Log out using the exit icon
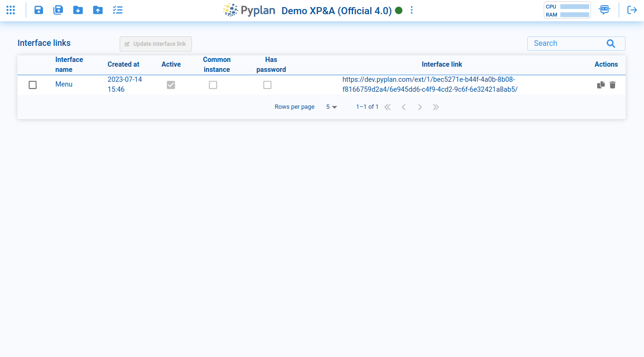644x357 pixels. [633, 10]
